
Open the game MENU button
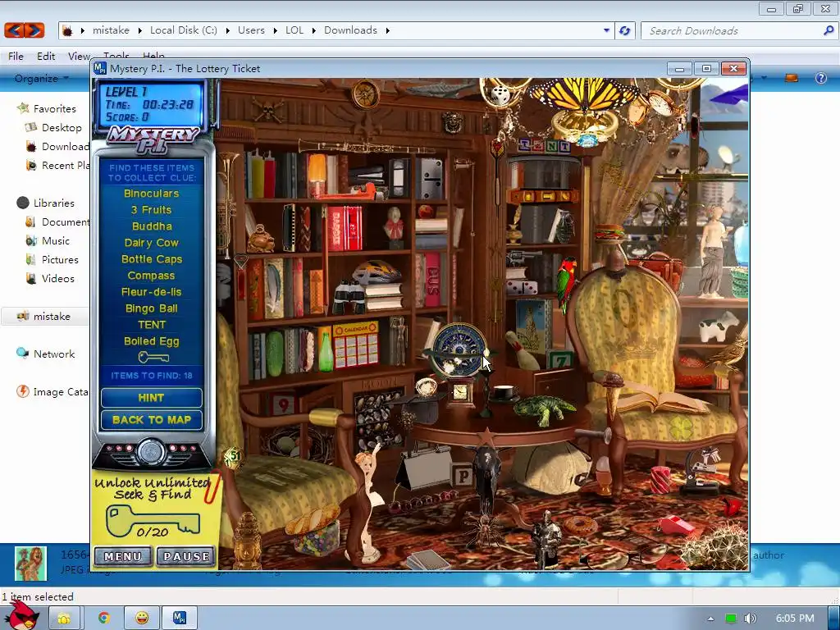[123, 557]
